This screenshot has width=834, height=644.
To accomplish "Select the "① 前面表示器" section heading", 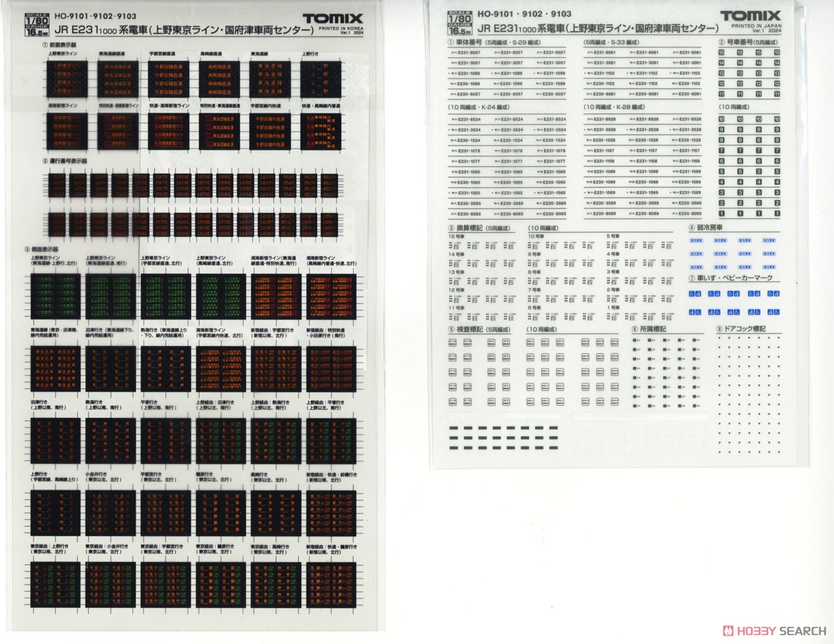I will pos(59,44).
